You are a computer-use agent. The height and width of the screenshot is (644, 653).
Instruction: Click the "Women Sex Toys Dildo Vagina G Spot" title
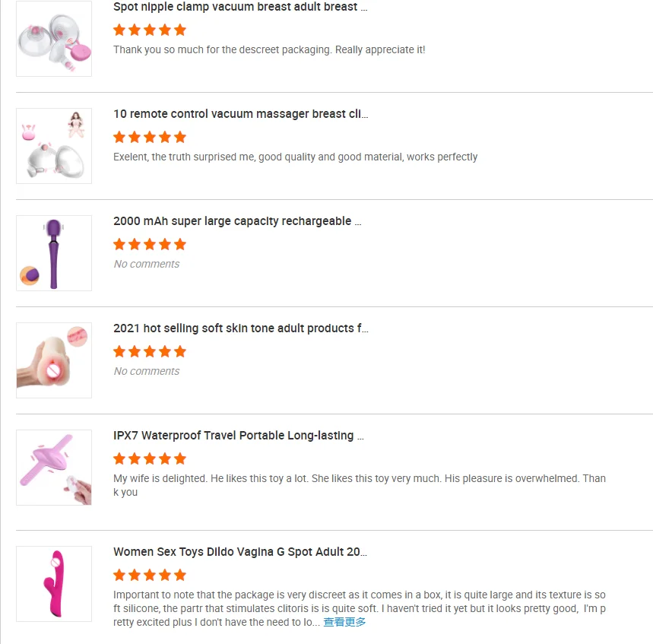240,552
